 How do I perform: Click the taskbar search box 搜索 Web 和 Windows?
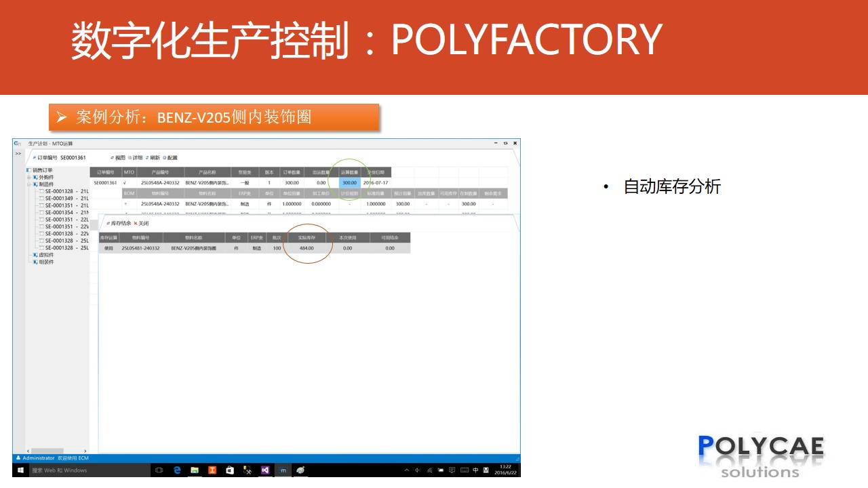tap(90, 470)
